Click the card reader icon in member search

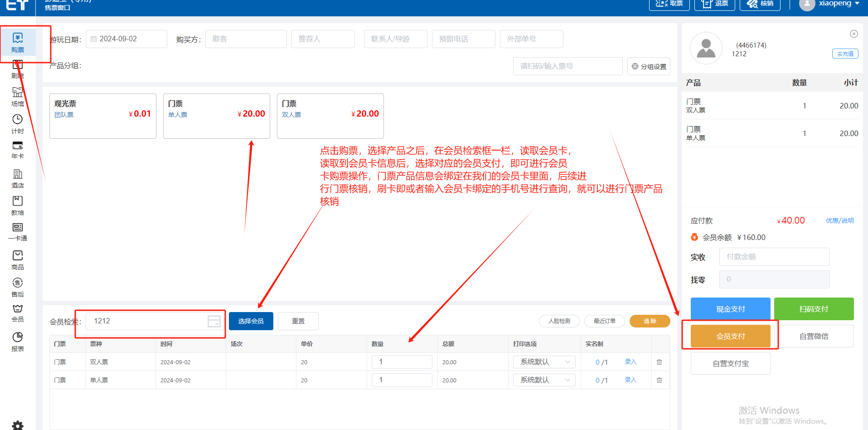pyautogui.click(x=214, y=322)
